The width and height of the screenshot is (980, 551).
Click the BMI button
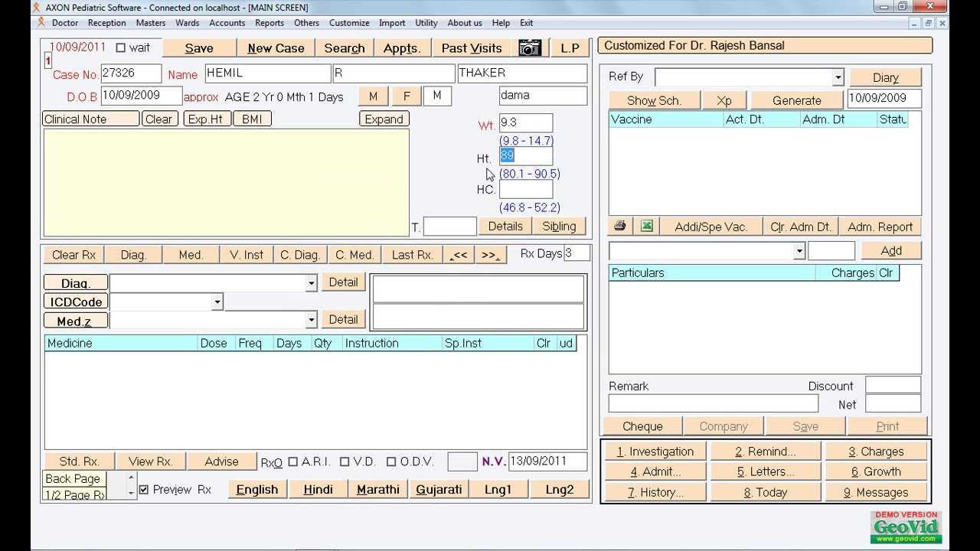[x=252, y=119]
